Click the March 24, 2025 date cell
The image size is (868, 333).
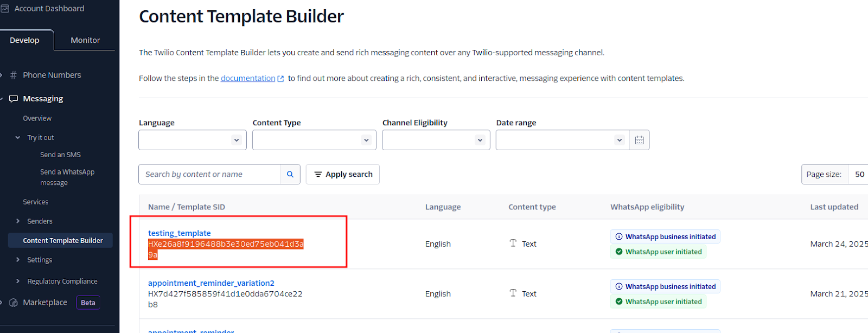tap(839, 244)
